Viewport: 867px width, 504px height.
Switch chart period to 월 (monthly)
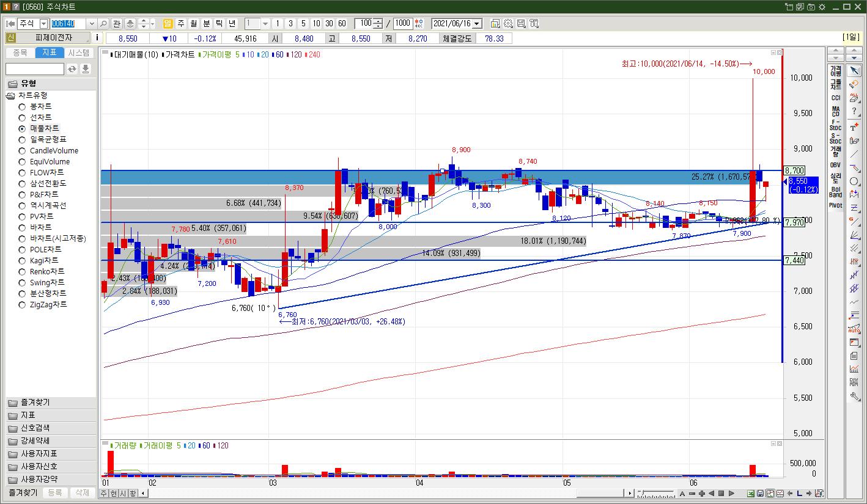[194, 24]
